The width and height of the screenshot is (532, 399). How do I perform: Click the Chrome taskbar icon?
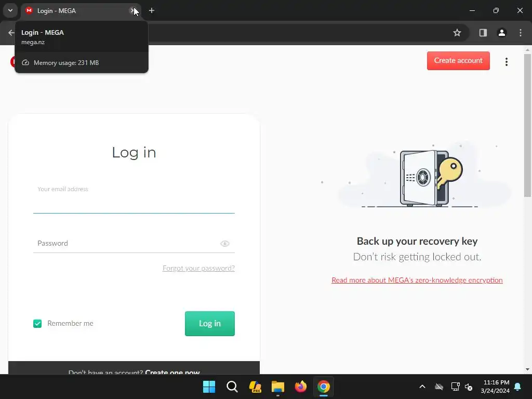[324, 387]
